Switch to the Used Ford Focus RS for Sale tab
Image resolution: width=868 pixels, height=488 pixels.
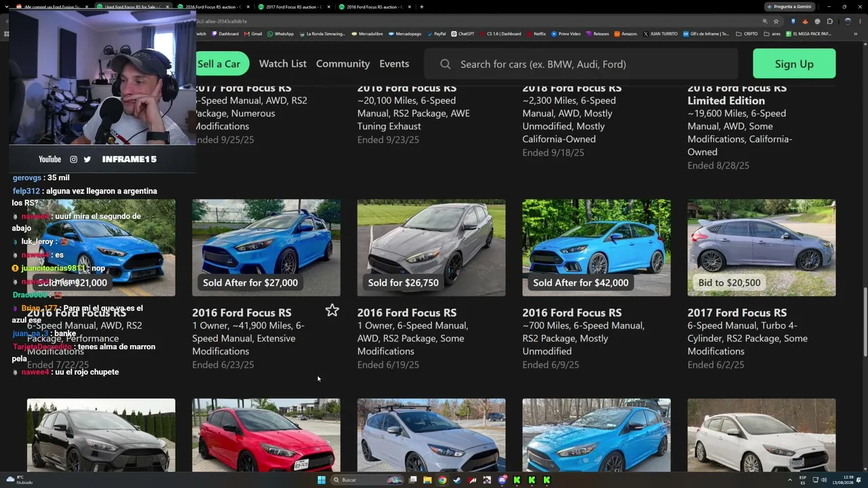point(133,7)
